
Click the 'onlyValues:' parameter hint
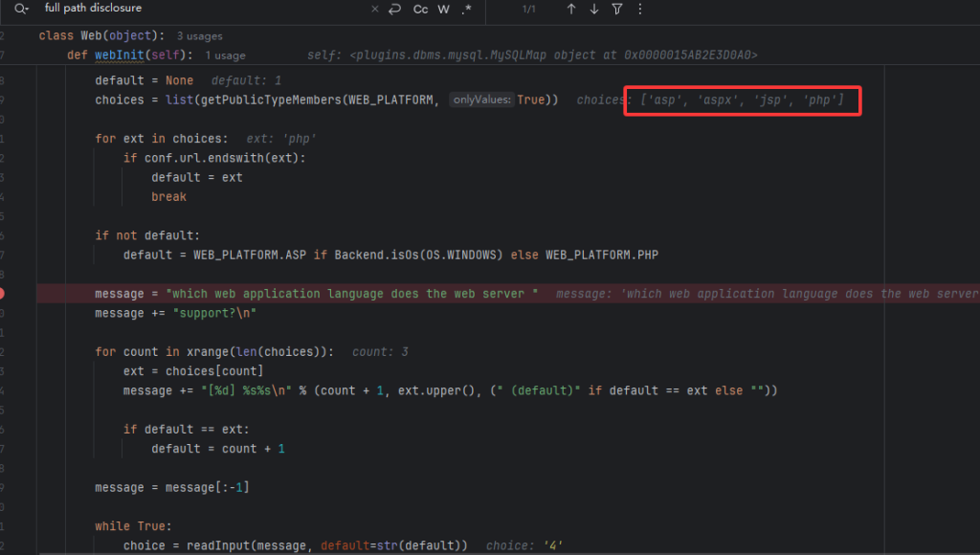pyautogui.click(x=482, y=100)
